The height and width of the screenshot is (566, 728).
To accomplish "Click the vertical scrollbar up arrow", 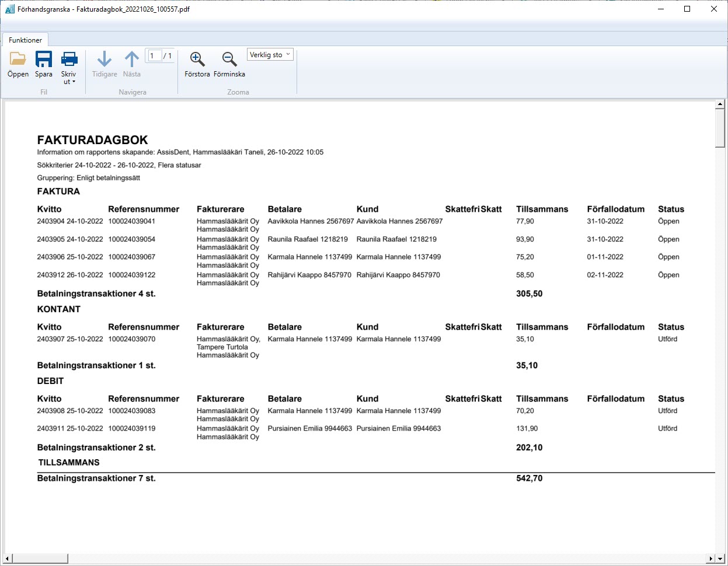I will click(720, 105).
